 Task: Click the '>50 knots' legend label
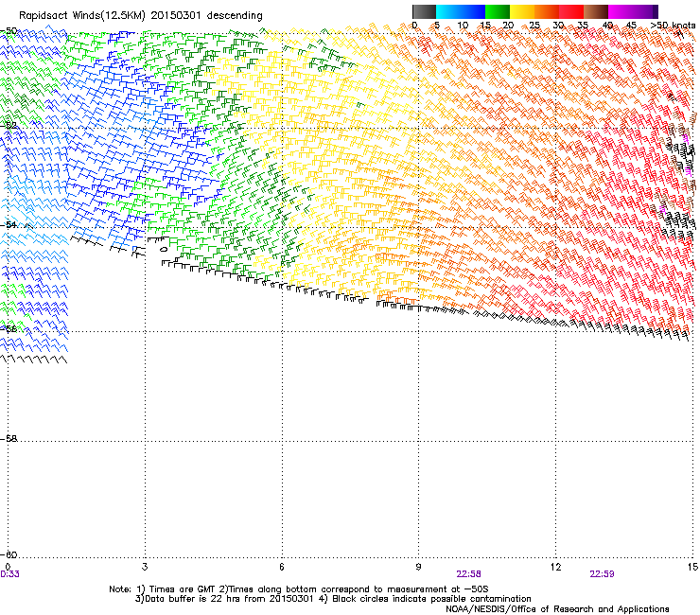click(x=673, y=26)
